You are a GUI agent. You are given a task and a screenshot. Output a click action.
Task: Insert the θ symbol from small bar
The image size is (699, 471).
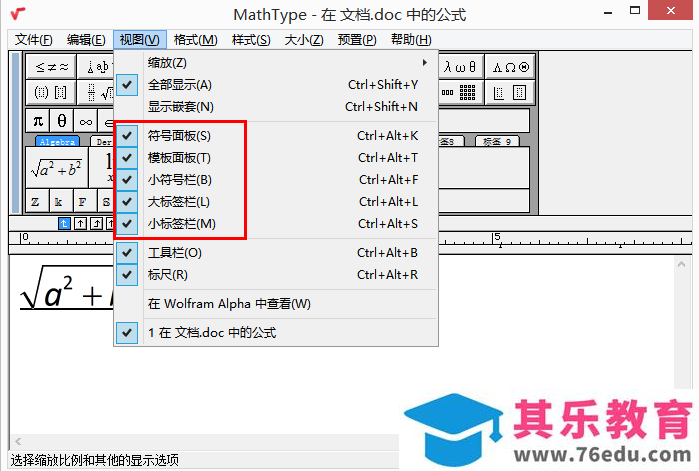(62, 121)
